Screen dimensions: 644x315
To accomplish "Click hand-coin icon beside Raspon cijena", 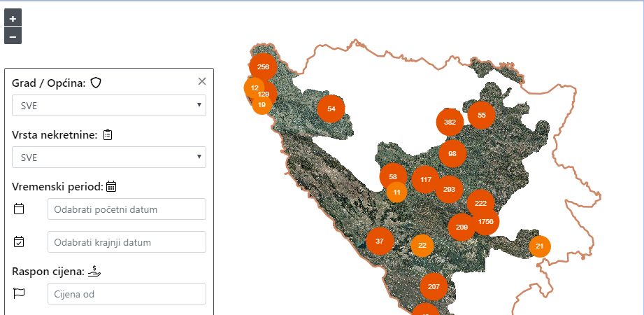I will (x=95, y=271).
